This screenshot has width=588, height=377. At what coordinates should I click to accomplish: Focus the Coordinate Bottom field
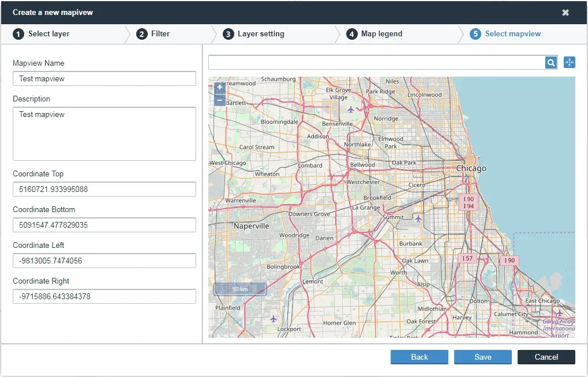tap(104, 225)
